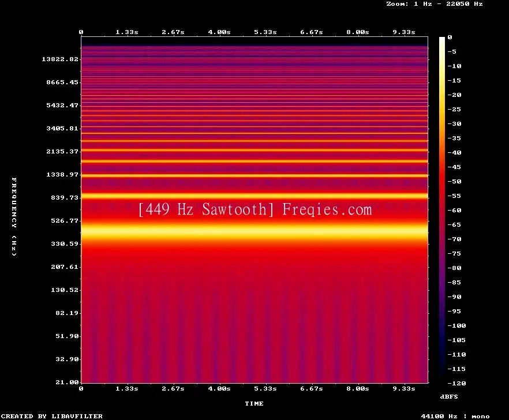509x420 pixels.
Task: Click frequency label 51.90
Action: point(67,336)
